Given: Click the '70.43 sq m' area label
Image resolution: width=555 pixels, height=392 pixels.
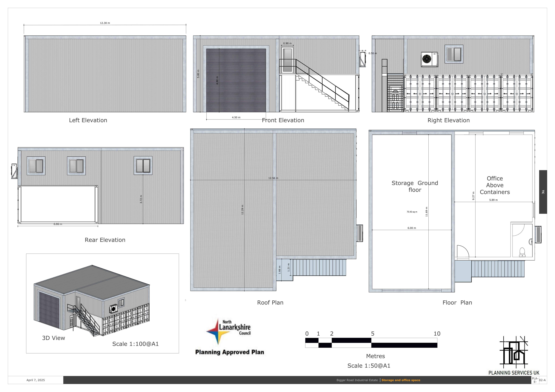Looking at the screenshot, I should pyautogui.click(x=412, y=212).
